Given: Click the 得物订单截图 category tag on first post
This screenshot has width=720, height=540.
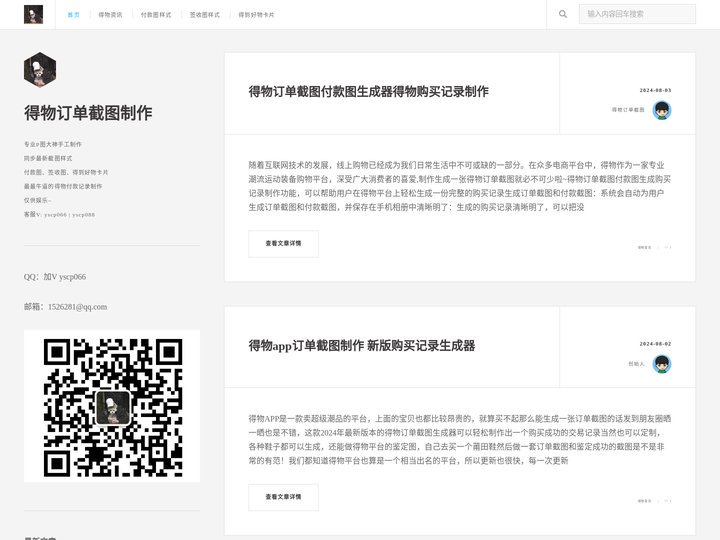Looking at the screenshot, I should pyautogui.click(x=628, y=110).
